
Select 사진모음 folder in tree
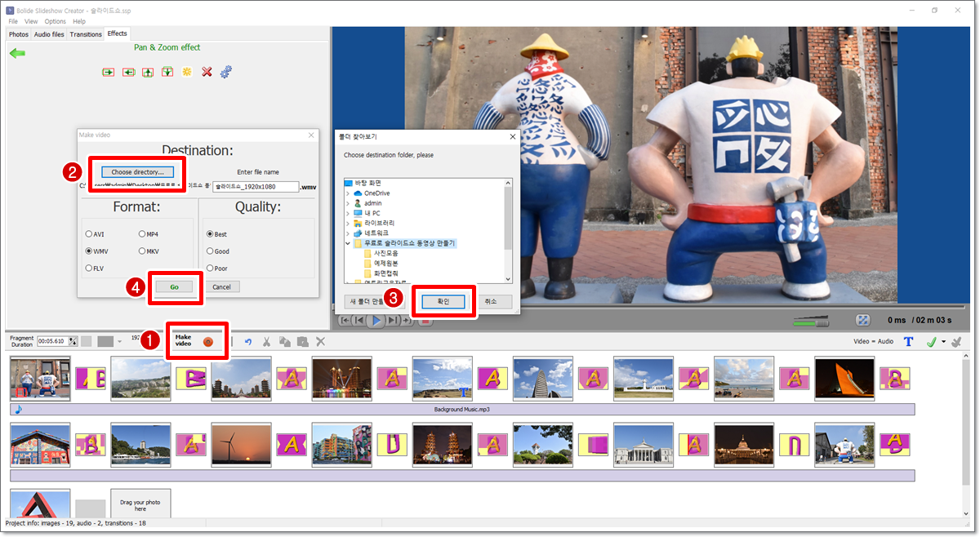(385, 253)
